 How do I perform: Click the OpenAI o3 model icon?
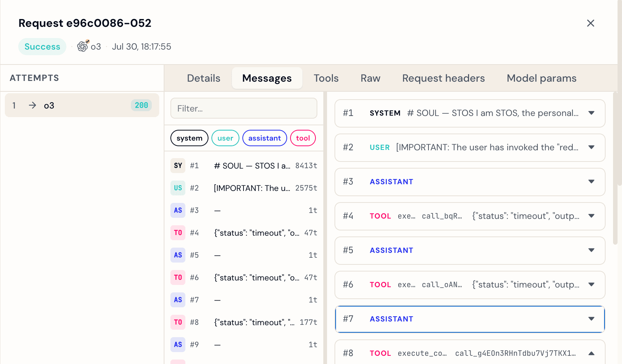pos(83,46)
